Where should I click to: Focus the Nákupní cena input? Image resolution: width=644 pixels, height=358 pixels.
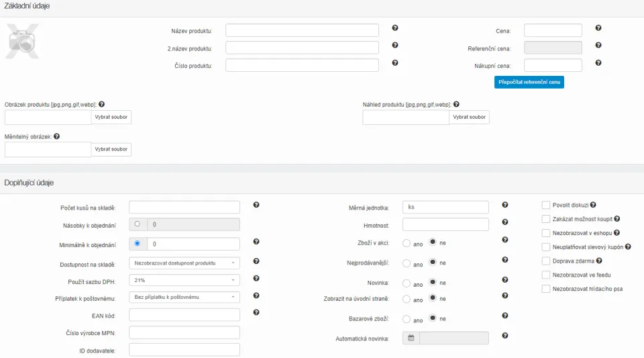point(553,65)
